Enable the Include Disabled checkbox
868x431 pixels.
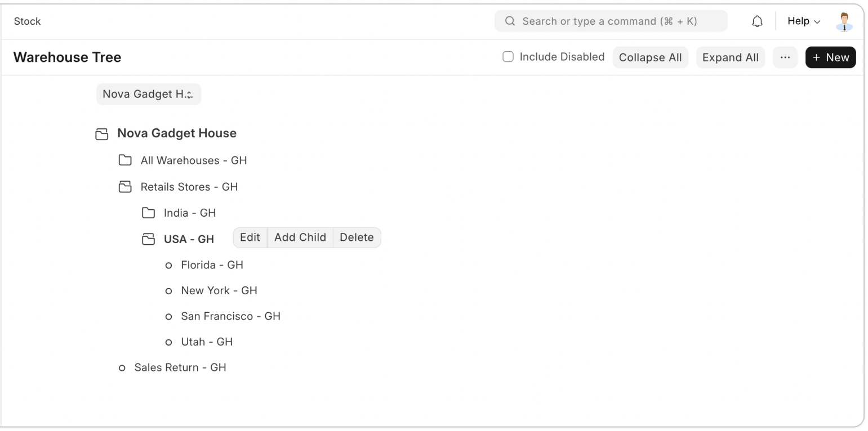(508, 57)
